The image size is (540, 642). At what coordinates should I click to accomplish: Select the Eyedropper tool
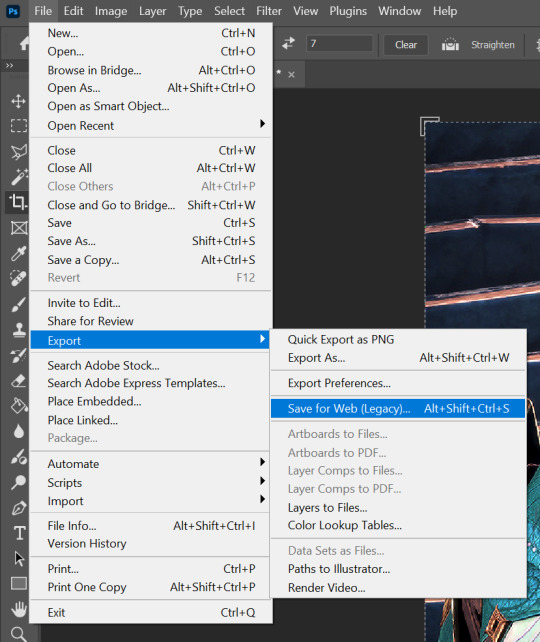[18, 253]
